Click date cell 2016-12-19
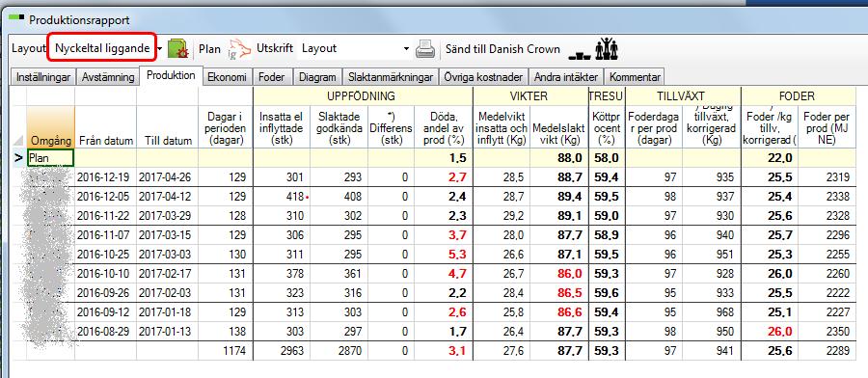 coord(106,177)
